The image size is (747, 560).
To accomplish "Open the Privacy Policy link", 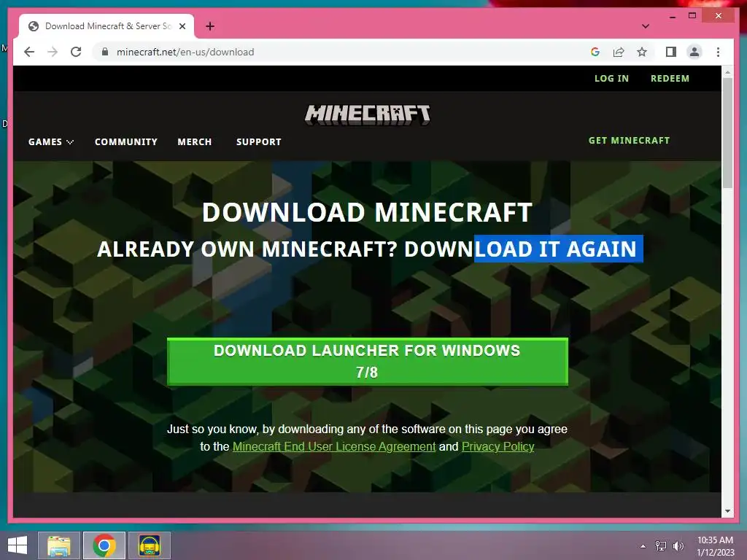I will 498,447.
